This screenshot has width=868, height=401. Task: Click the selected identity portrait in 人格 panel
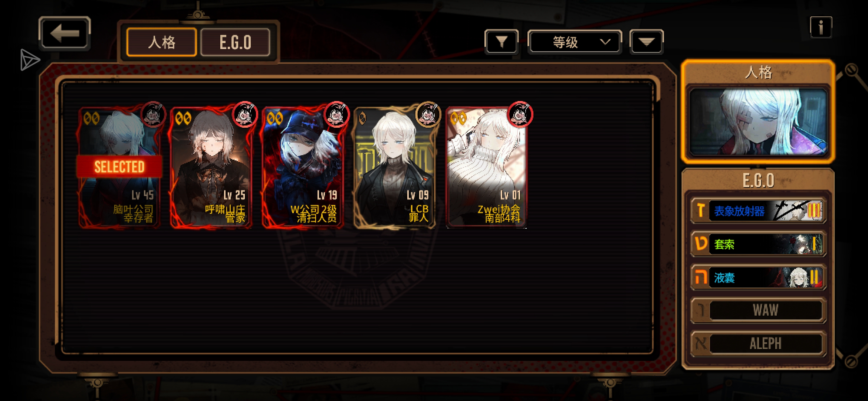click(758, 122)
